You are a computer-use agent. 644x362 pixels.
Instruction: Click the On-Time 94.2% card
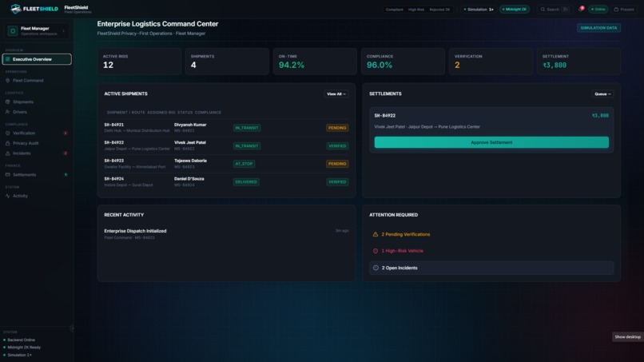point(315,62)
